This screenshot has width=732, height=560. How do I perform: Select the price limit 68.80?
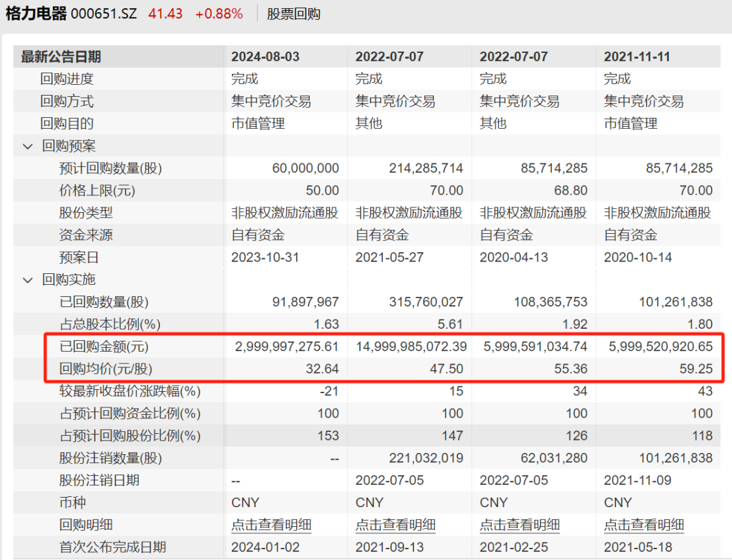pos(571,191)
